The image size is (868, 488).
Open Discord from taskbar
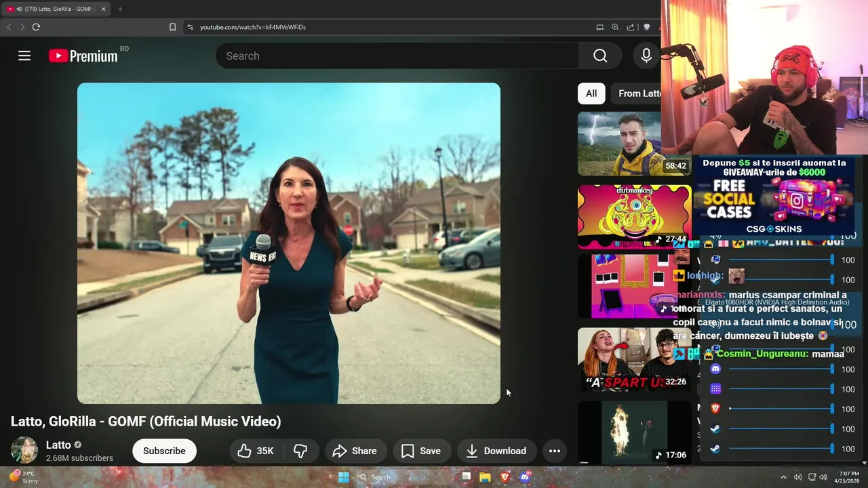(524, 477)
